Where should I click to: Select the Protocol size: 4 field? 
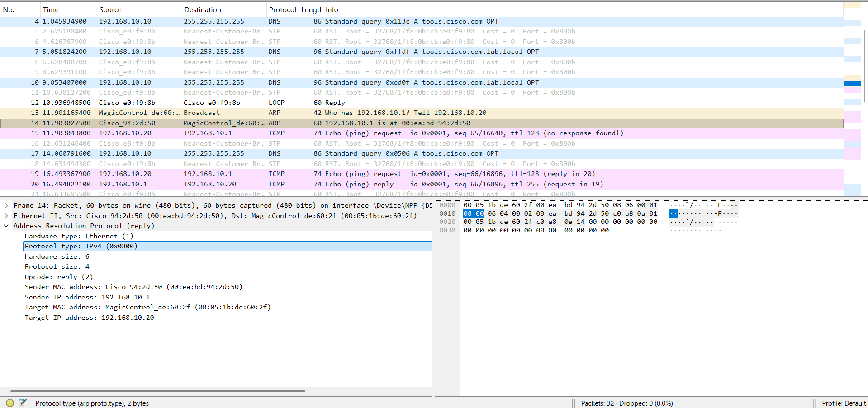[227, 266]
